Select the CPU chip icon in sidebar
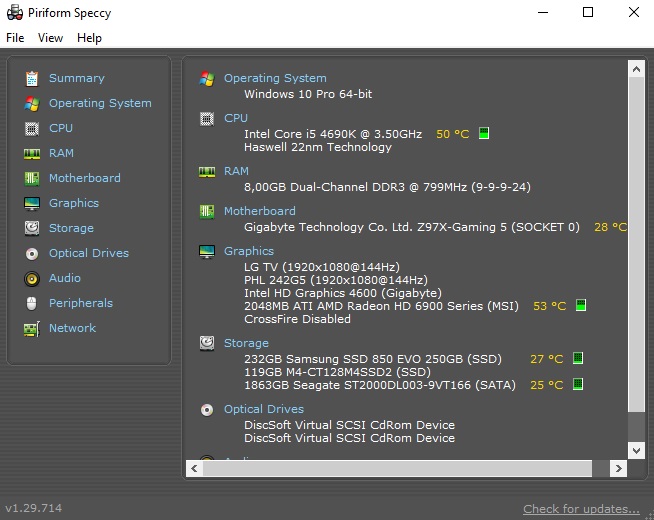The height and width of the screenshot is (520, 654). [31, 128]
